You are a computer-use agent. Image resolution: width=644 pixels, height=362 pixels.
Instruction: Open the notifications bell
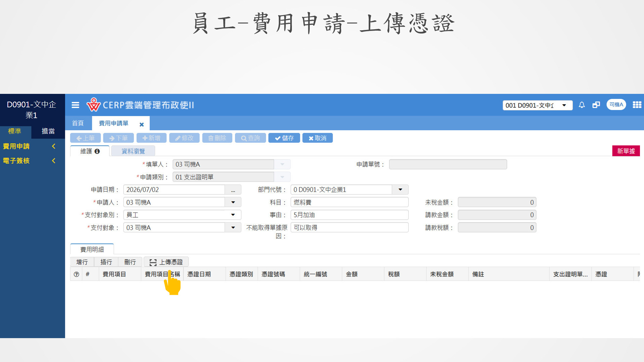(x=582, y=105)
